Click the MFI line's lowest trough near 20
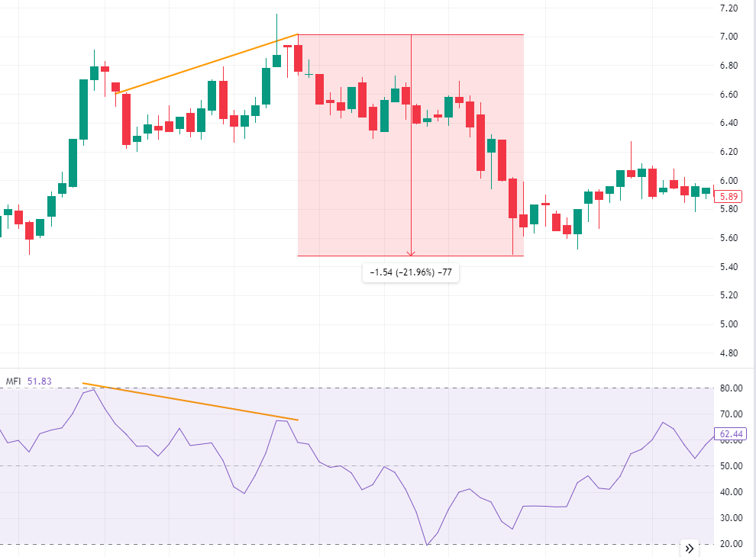This screenshot has height=557, width=756. tap(427, 544)
